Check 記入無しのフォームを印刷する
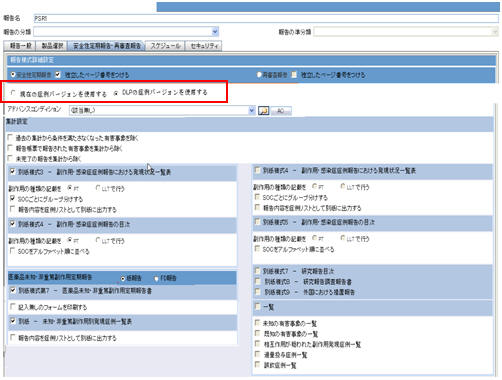 tap(13, 306)
